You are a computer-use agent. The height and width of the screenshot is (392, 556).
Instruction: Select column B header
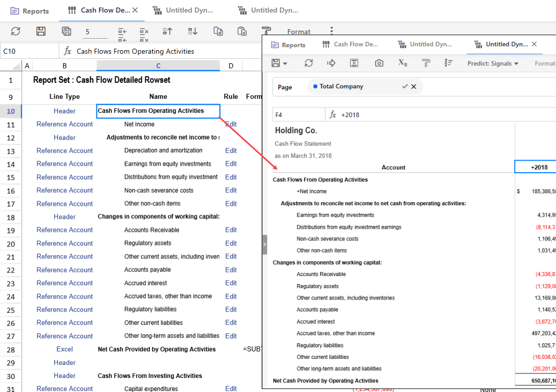point(64,66)
